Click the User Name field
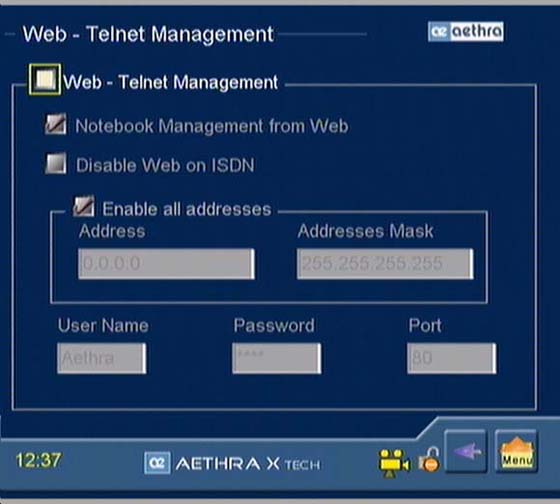Viewport: 560px width, 504px height. [101, 358]
